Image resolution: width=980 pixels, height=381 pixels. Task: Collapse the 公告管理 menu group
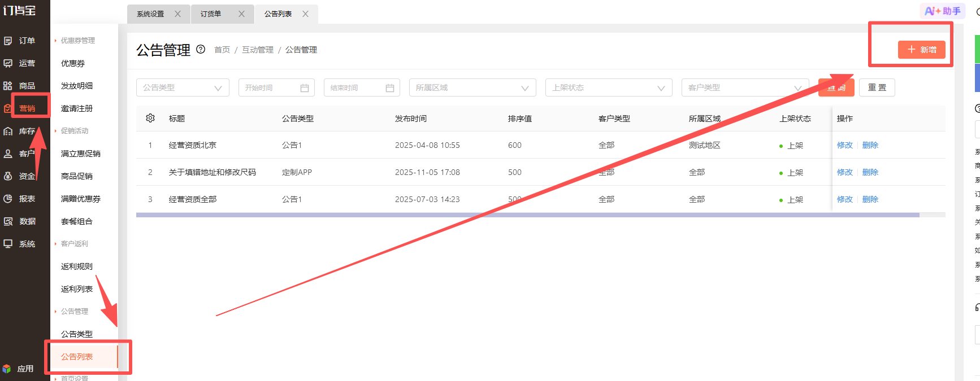[x=71, y=312]
